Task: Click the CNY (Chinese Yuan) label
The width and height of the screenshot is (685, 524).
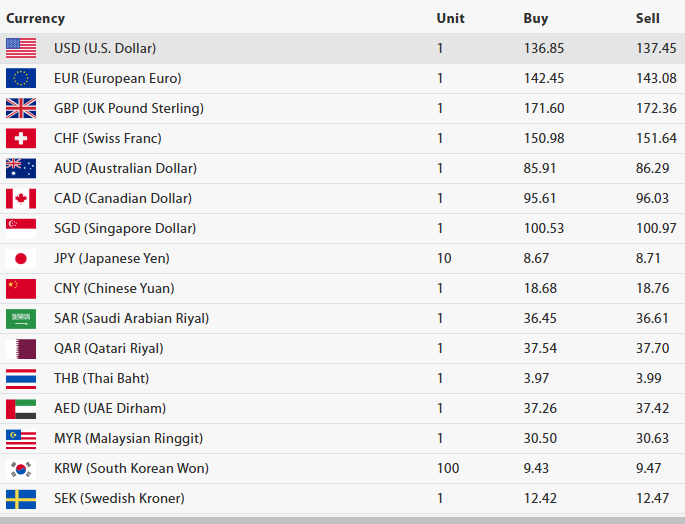Action: pyautogui.click(x=114, y=288)
